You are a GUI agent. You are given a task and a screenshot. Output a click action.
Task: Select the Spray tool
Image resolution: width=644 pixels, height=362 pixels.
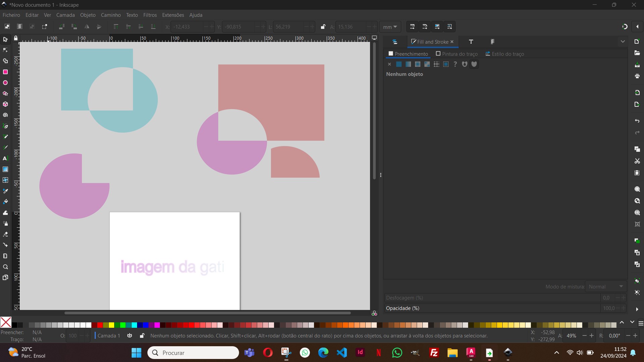click(x=5, y=223)
